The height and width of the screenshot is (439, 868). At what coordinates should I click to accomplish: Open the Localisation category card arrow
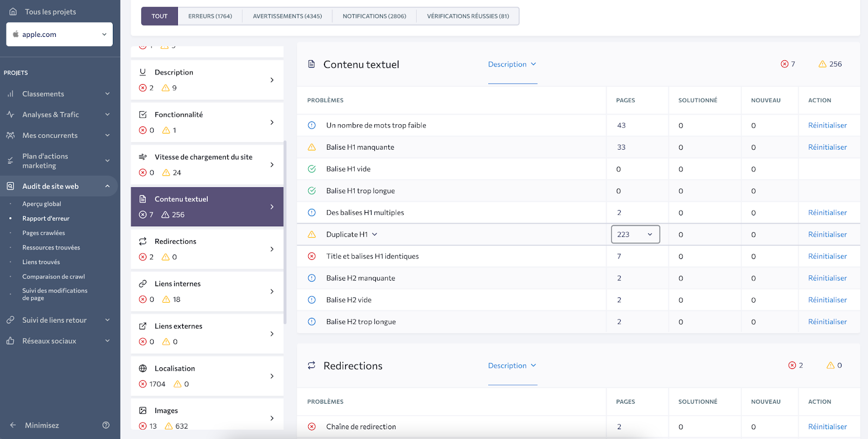point(272,376)
